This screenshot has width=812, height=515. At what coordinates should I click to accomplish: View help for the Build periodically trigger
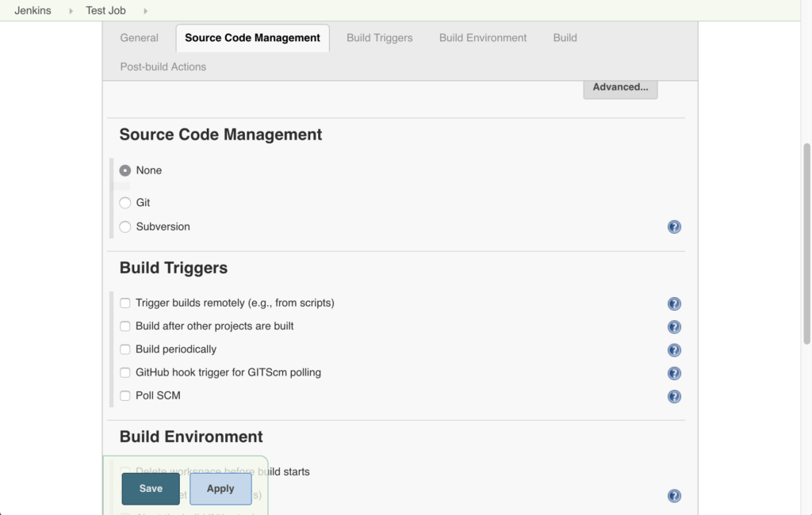[x=674, y=349]
